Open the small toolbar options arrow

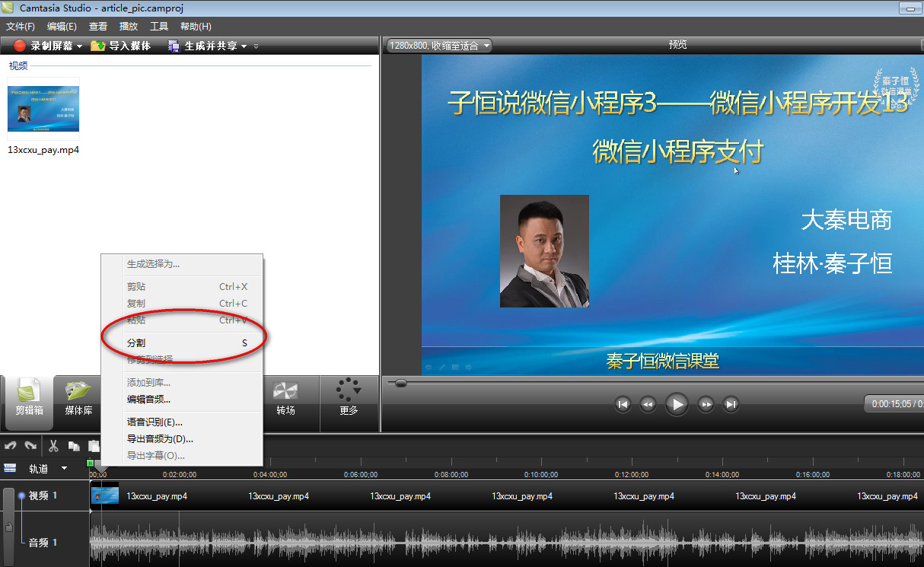(256, 46)
